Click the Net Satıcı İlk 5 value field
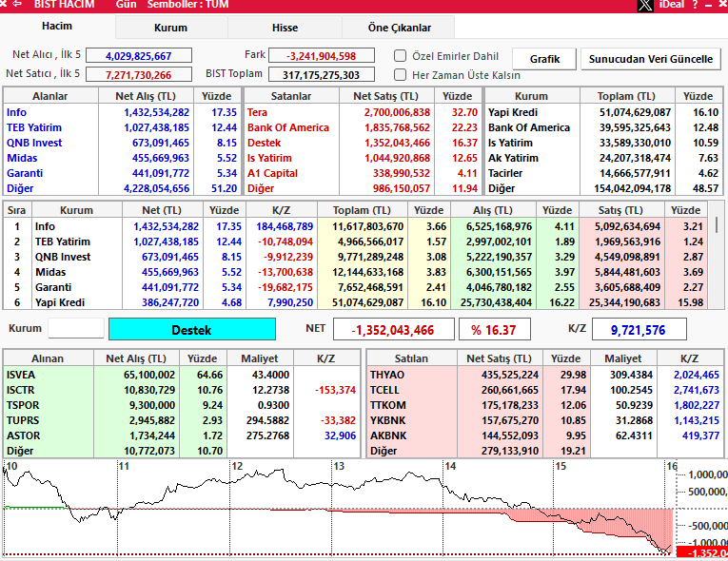Screen dimensions: 728x561 tap(139, 75)
